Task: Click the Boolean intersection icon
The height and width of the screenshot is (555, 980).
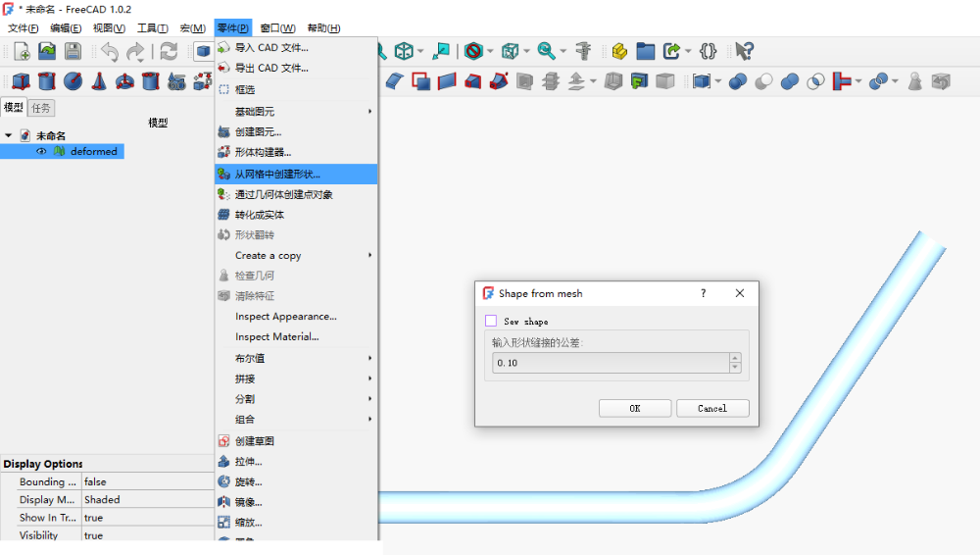Action: tap(815, 81)
